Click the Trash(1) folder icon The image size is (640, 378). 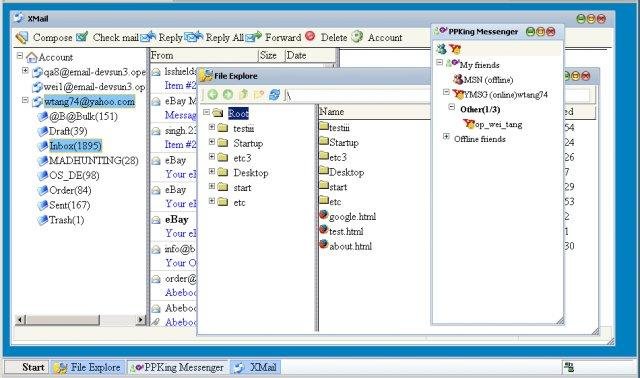[x=42, y=220]
